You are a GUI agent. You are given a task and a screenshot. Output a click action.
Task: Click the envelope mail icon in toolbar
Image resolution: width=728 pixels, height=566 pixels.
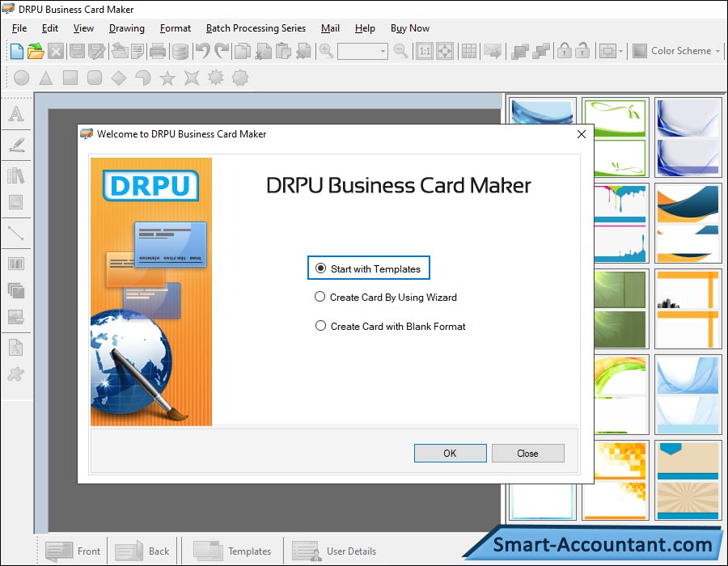(492, 51)
